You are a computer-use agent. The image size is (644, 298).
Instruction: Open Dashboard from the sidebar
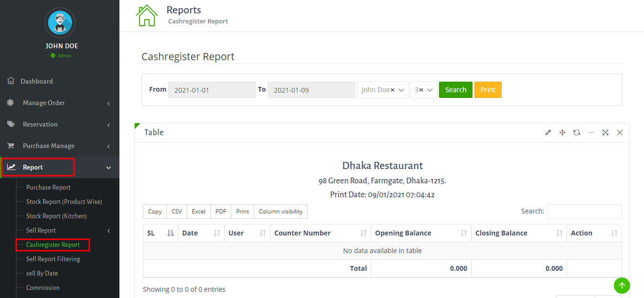point(37,81)
